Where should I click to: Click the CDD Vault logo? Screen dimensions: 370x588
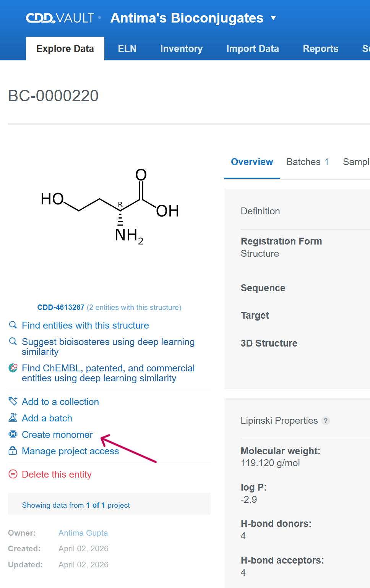60,18
